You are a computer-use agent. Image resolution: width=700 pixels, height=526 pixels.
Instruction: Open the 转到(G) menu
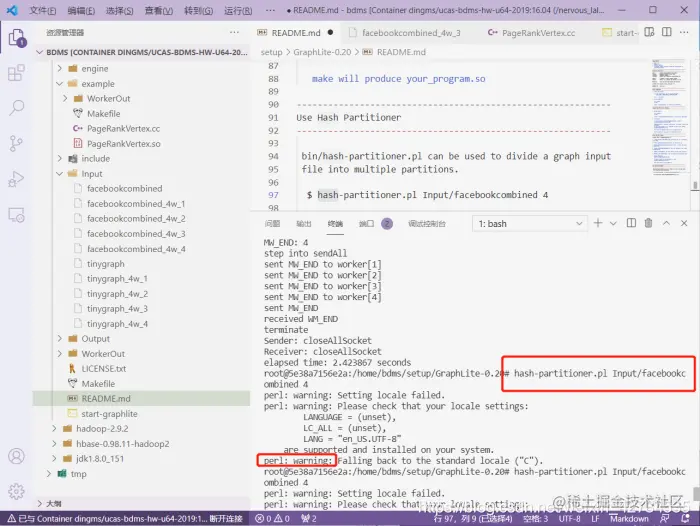point(199,10)
